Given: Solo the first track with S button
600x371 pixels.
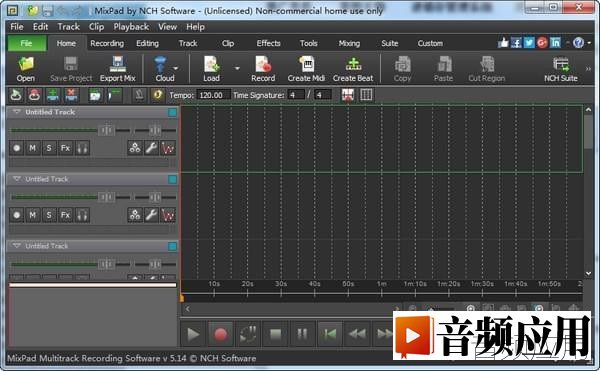Looking at the screenshot, I should (49, 148).
